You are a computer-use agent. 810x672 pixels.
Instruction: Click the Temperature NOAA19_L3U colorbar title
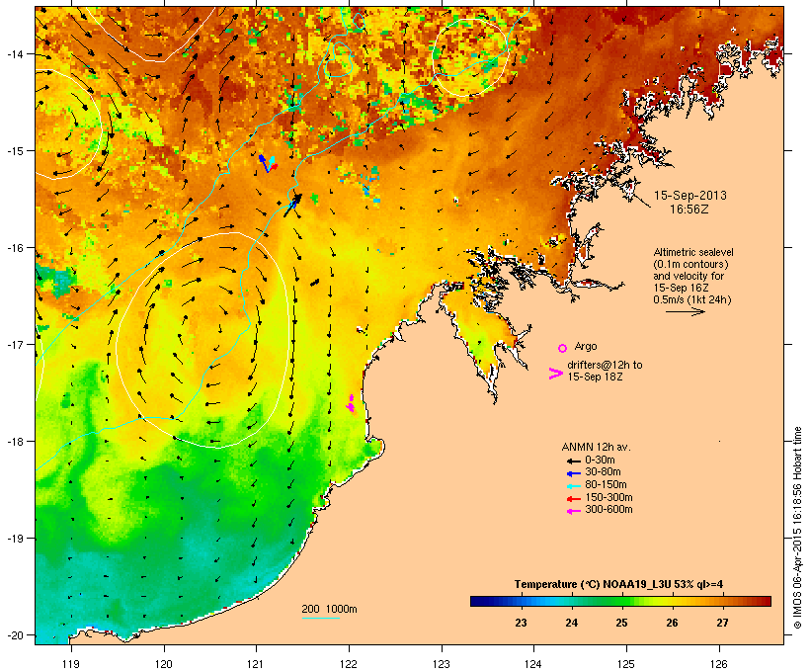point(619,585)
